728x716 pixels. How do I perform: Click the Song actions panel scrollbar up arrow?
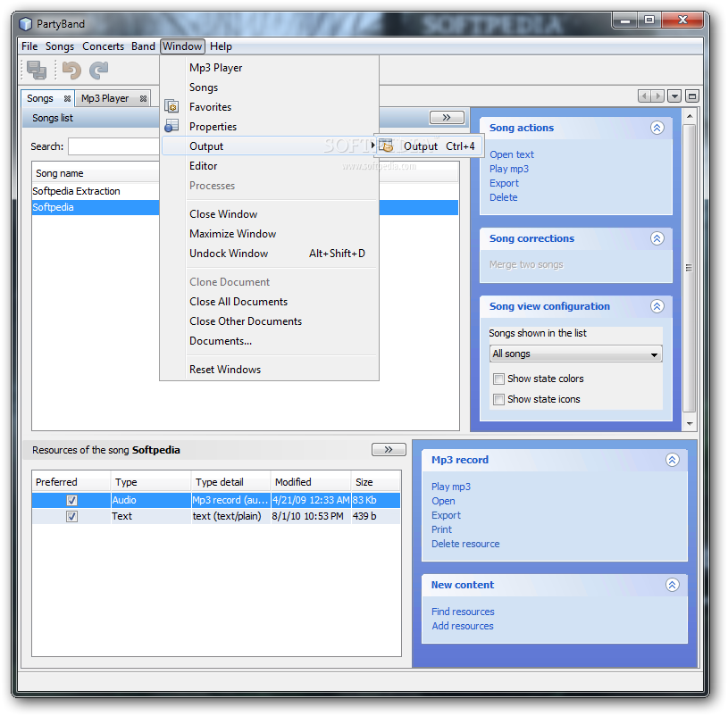pyautogui.click(x=690, y=116)
